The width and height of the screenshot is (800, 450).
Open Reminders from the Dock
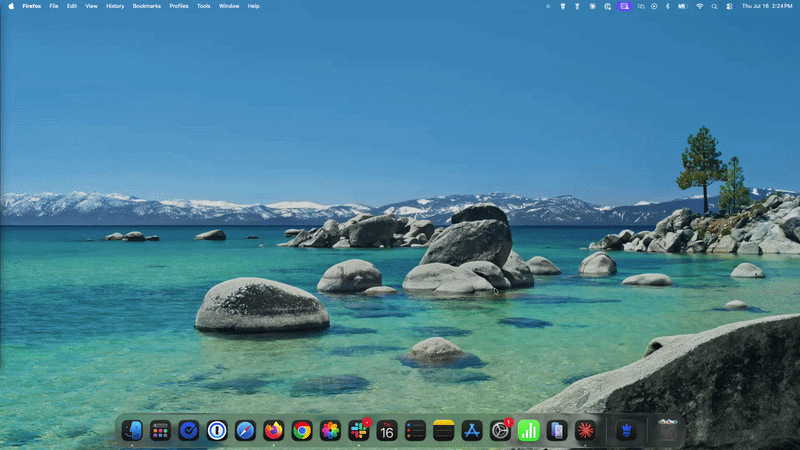click(415, 431)
